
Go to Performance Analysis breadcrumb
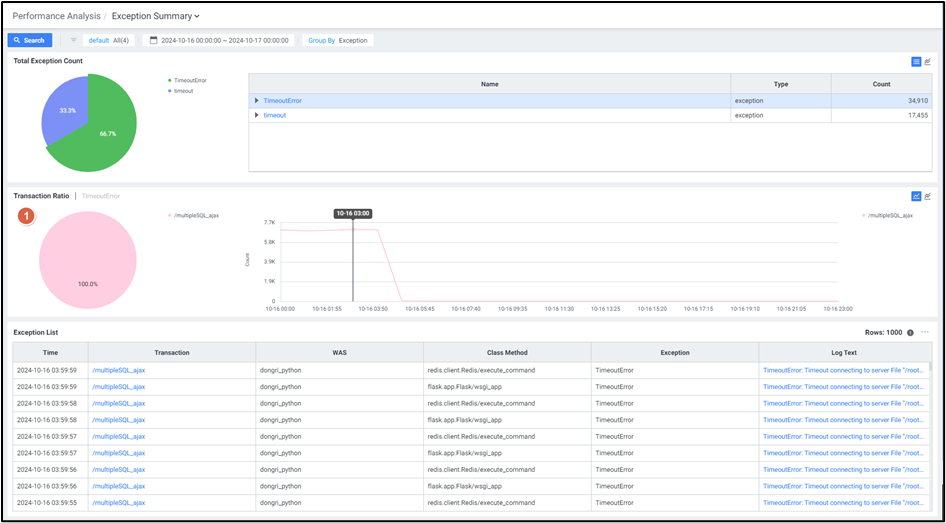click(x=55, y=16)
